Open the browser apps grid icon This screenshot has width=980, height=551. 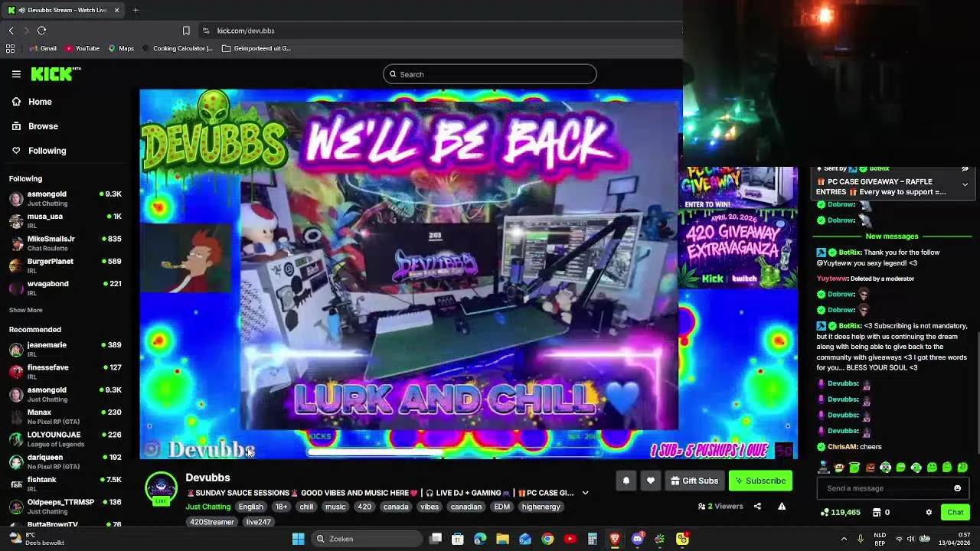click(x=10, y=48)
